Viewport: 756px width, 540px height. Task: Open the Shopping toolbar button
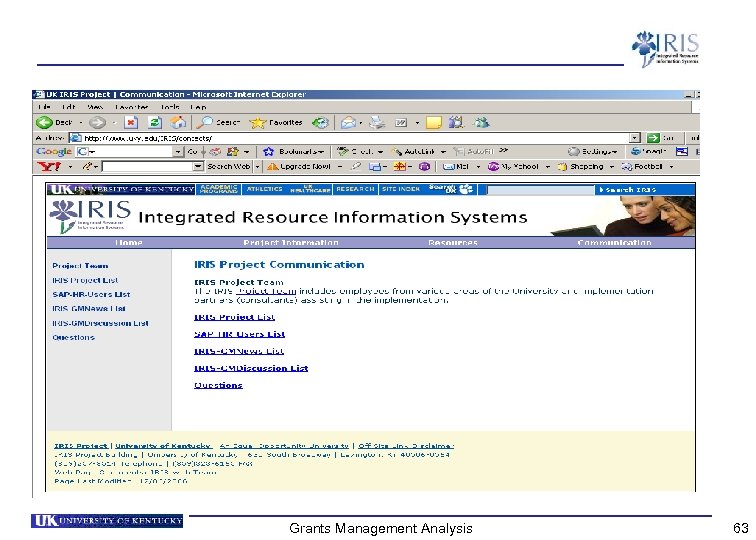point(580,166)
